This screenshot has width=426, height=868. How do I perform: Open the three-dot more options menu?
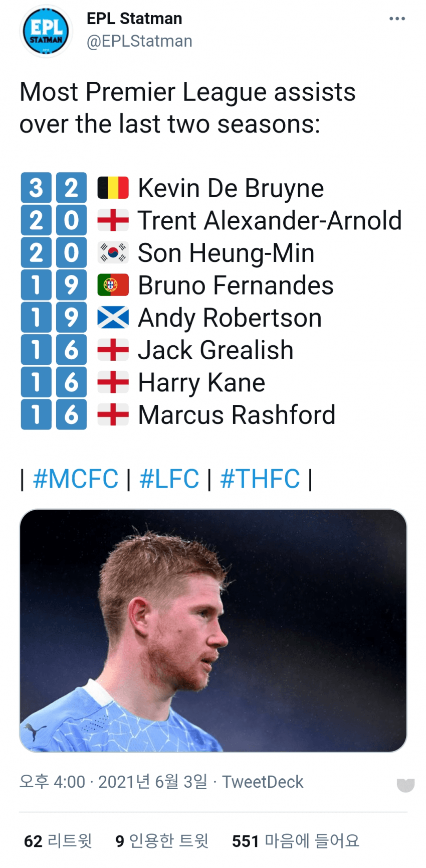tap(397, 19)
